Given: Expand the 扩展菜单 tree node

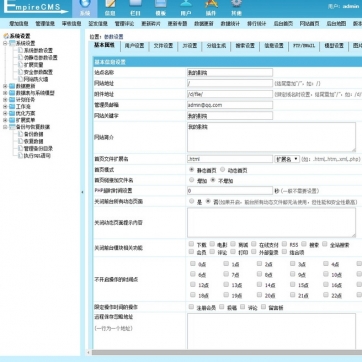Looking at the screenshot, I should tap(5, 120).
